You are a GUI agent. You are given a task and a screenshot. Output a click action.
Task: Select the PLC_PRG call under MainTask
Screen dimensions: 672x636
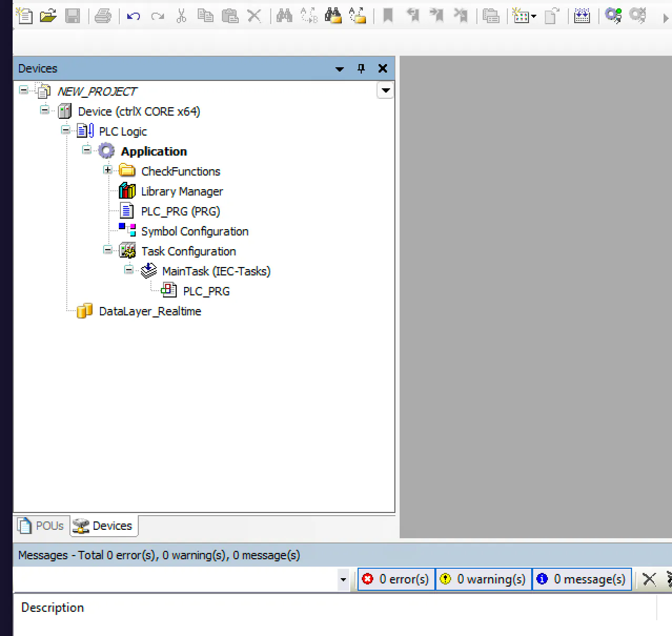pos(206,291)
